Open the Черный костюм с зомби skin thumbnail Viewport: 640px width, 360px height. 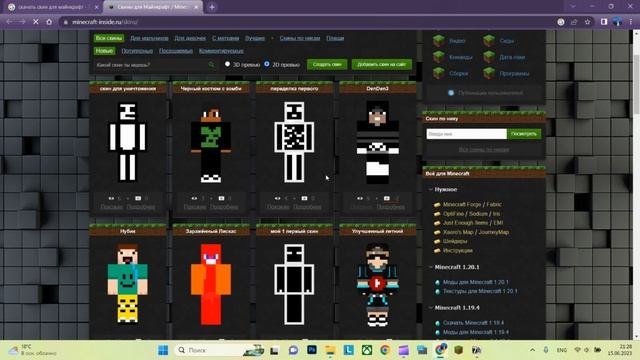pyautogui.click(x=211, y=145)
